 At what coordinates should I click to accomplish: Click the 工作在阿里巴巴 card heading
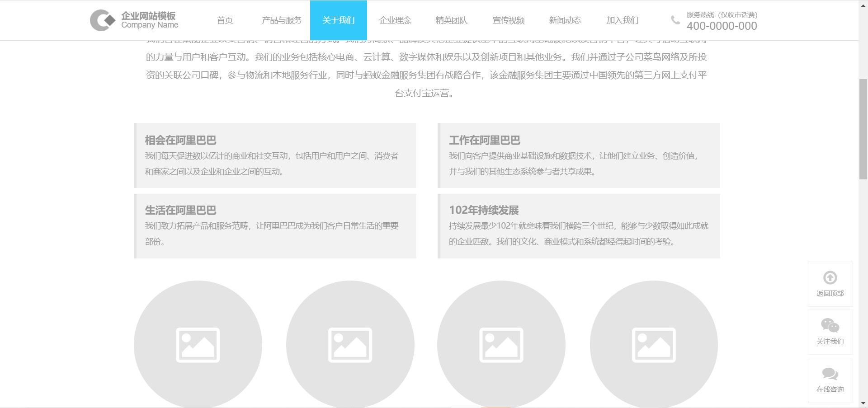(485, 141)
